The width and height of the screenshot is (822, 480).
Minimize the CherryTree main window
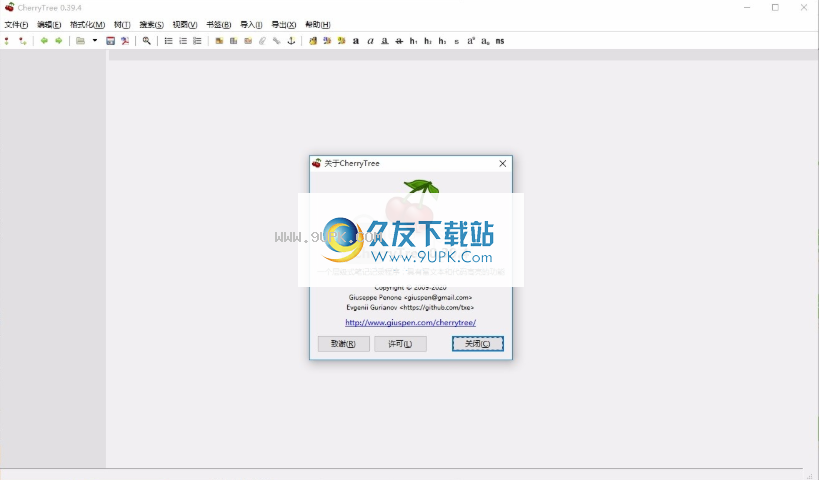tap(747, 7)
